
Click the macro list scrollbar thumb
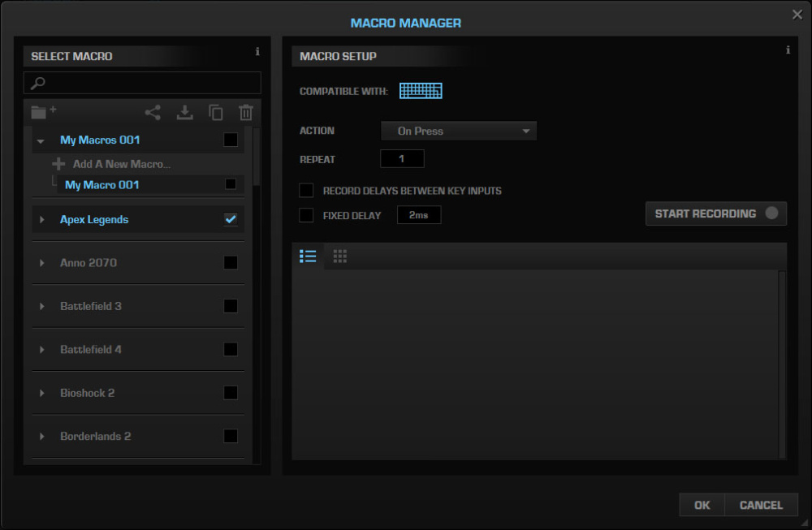click(257, 157)
